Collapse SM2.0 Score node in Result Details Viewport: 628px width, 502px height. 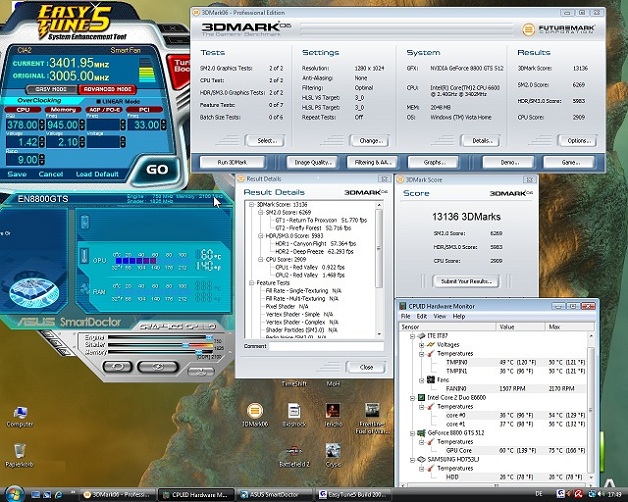[260, 212]
